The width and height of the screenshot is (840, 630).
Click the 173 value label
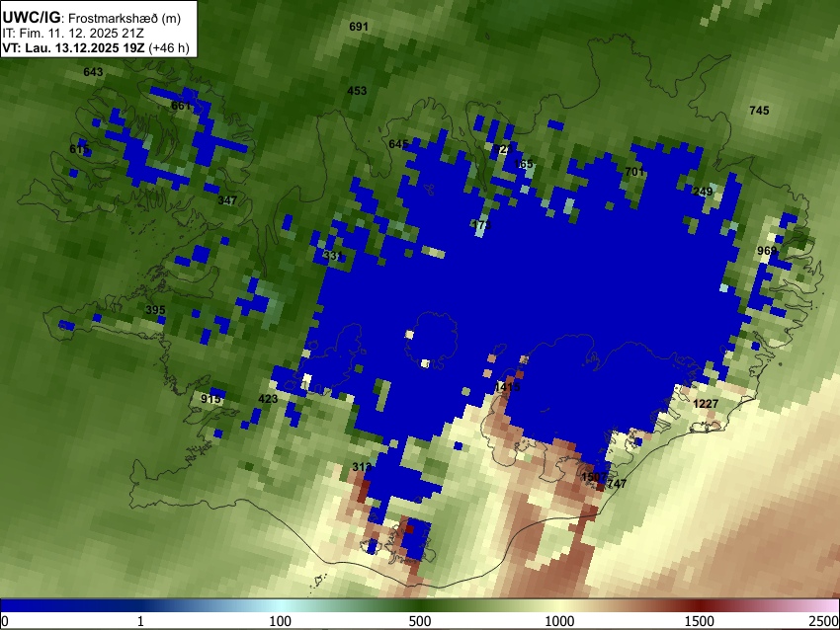pyautogui.click(x=481, y=224)
